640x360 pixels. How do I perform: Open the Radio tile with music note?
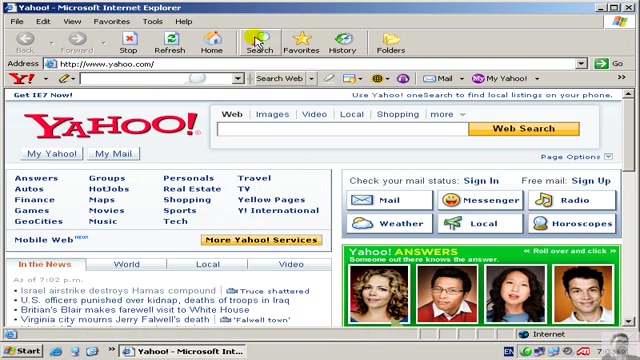point(572,200)
